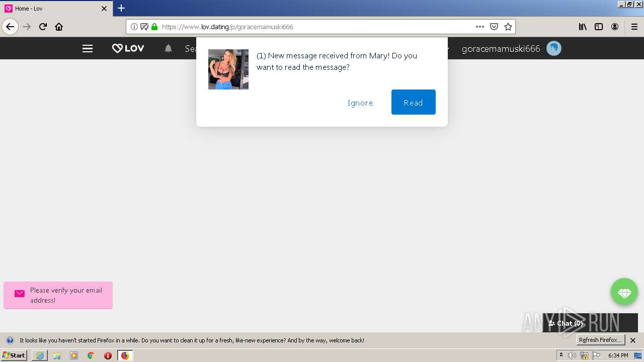Open the media player taskbar icon
644x362 pixels.
(74, 355)
